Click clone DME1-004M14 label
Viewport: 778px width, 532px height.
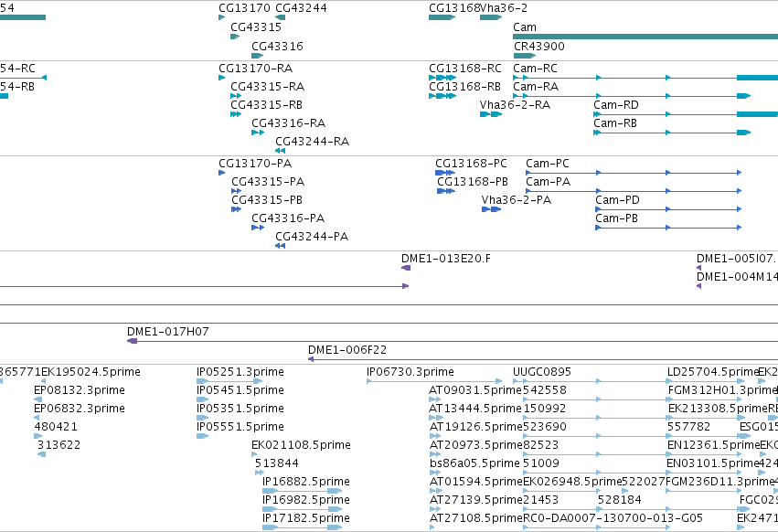click(737, 277)
